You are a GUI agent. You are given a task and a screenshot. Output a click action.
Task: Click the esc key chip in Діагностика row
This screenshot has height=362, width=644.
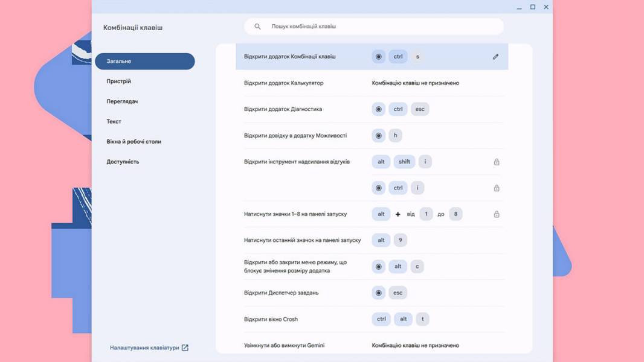point(420,109)
